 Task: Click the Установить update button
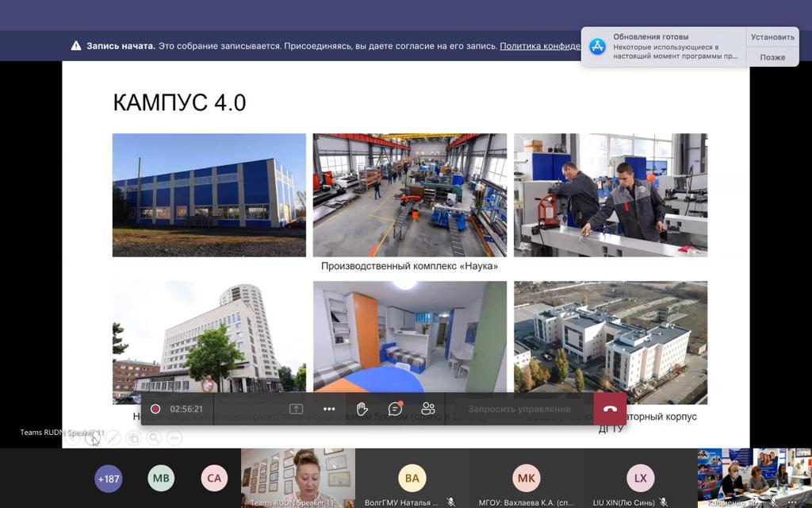click(x=772, y=37)
